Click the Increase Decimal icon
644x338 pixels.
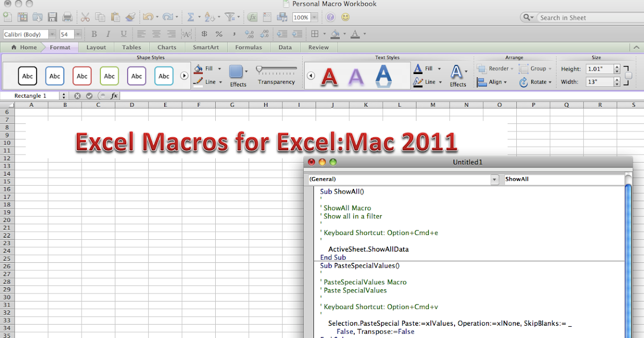pos(249,34)
